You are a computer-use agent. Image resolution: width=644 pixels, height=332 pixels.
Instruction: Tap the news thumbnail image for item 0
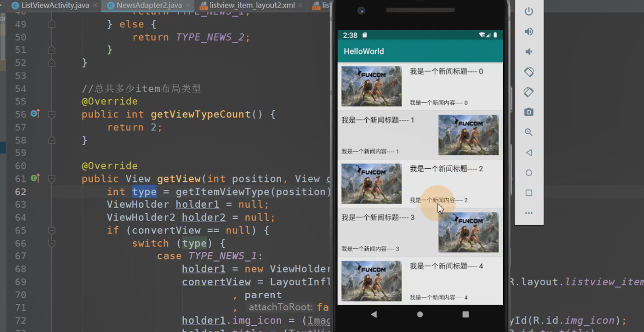coord(371,86)
